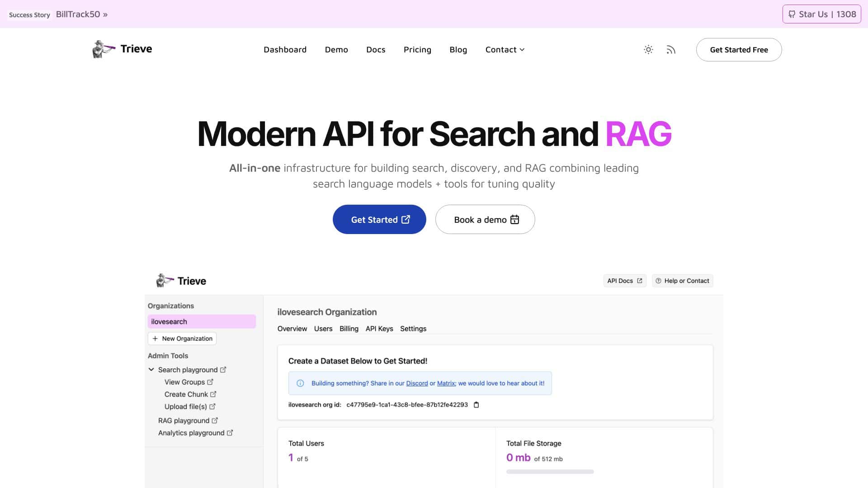The width and height of the screenshot is (868, 488).
Task: Open API Docs via external link icon
Action: point(640,281)
